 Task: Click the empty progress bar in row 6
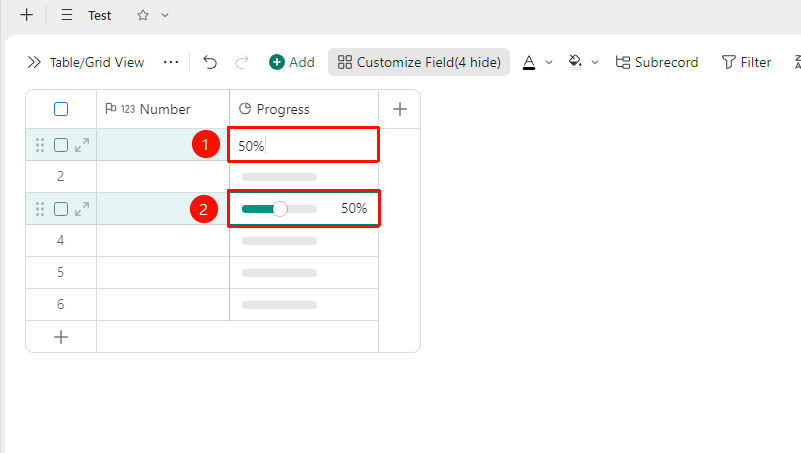(x=279, y=305)
